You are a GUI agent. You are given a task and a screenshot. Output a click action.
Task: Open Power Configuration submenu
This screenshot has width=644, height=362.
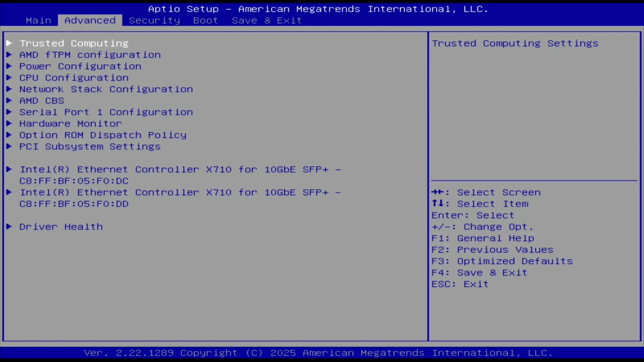(x=80, y=66)
